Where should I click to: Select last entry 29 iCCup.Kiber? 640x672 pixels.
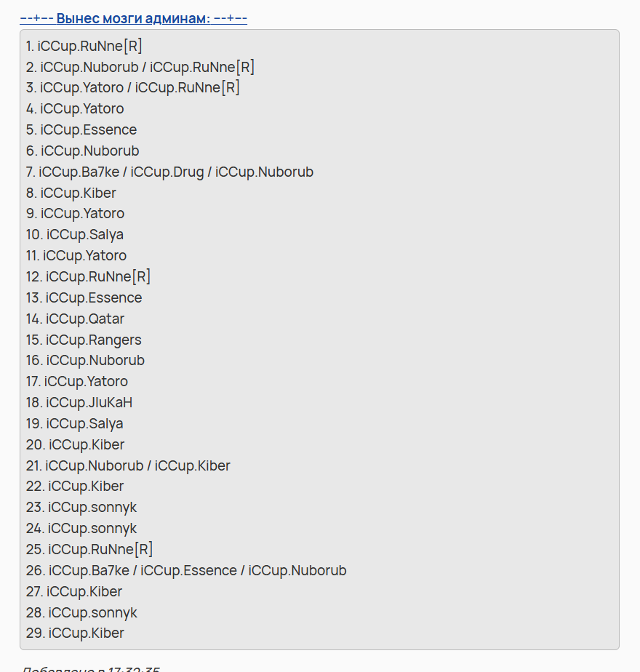pos(74,633)
